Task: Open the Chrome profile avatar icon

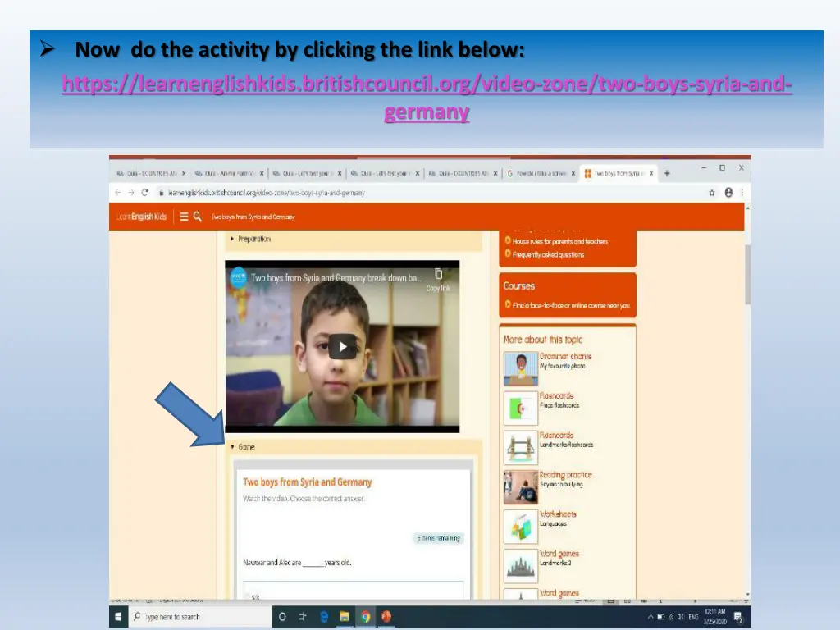Action: [x=728, y=193]
